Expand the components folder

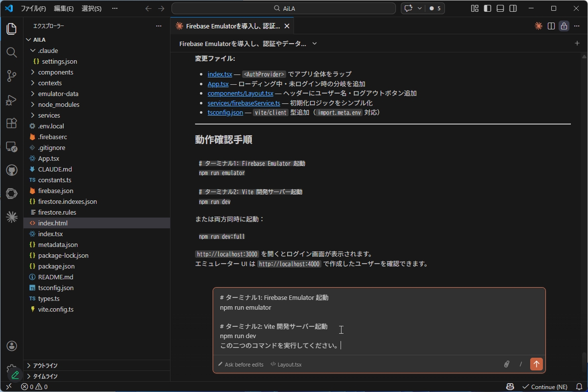[55, 72]
